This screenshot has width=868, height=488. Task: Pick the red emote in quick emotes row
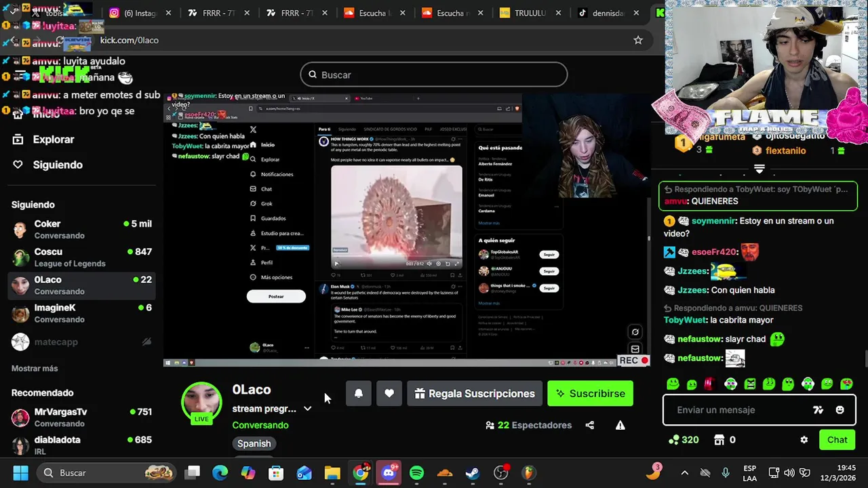[x=709, y=384]
